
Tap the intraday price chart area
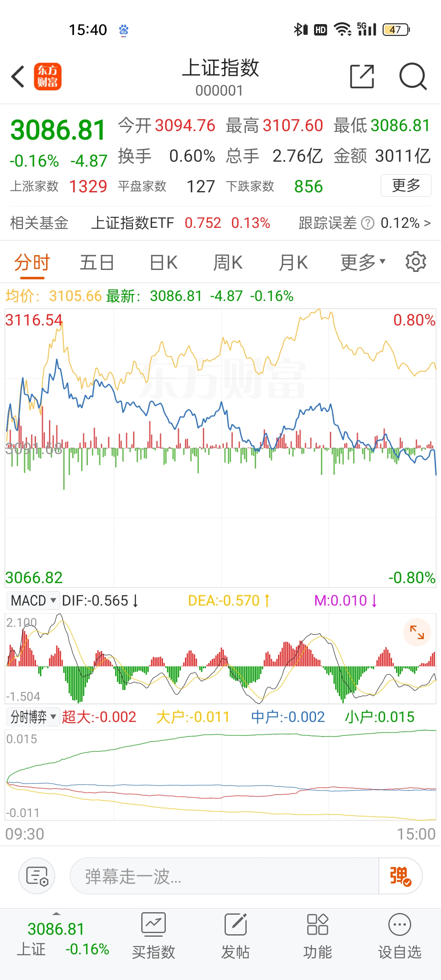pyautogui.click(x=220, y=448)
